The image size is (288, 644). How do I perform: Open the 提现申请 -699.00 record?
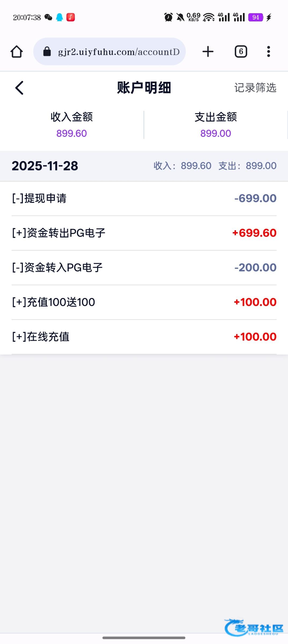pos(144,199)
